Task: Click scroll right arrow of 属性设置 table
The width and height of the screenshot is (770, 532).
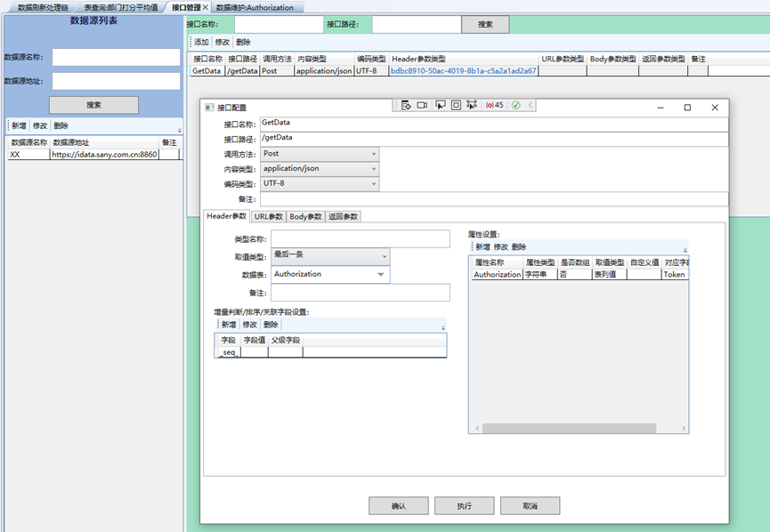Action: [x=683, y=429]
